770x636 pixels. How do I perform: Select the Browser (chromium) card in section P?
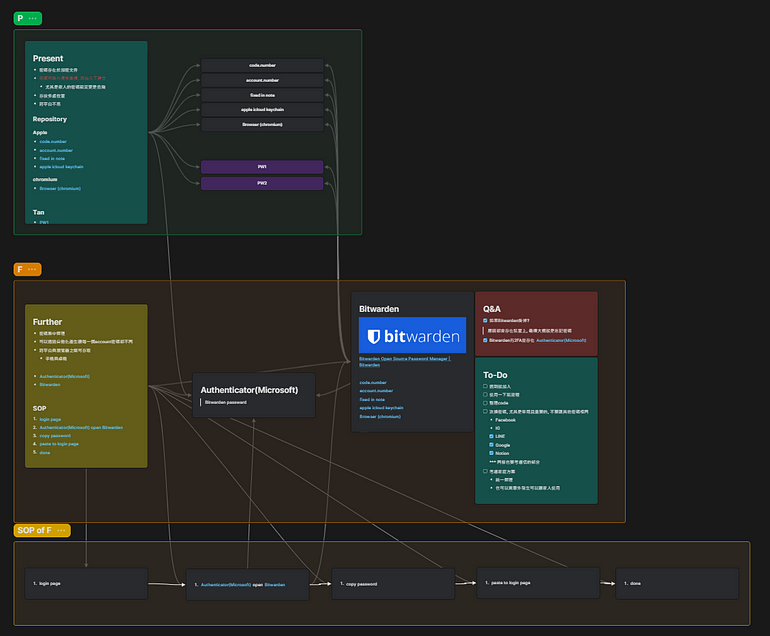[x=262, y=124]
